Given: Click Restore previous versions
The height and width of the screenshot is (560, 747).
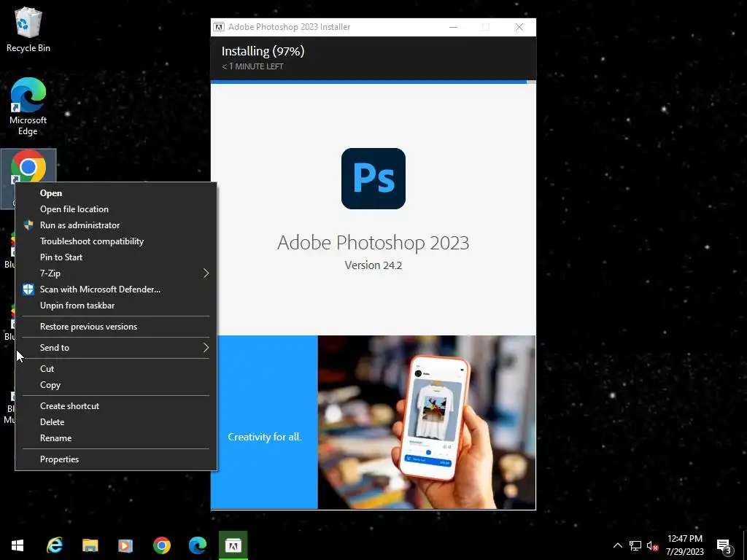Looking at the screenshot, I should 116,327.
